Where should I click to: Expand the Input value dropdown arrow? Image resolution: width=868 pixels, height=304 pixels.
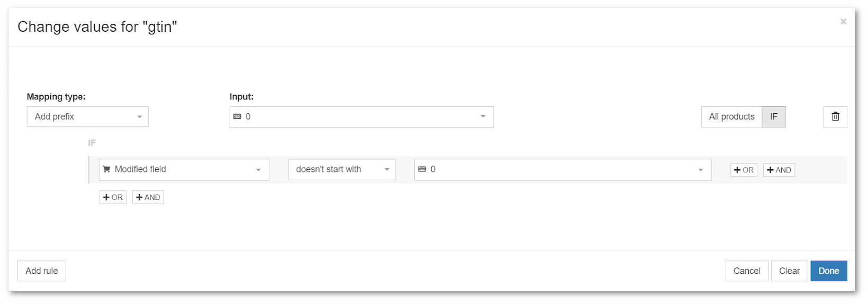(483, 117)
